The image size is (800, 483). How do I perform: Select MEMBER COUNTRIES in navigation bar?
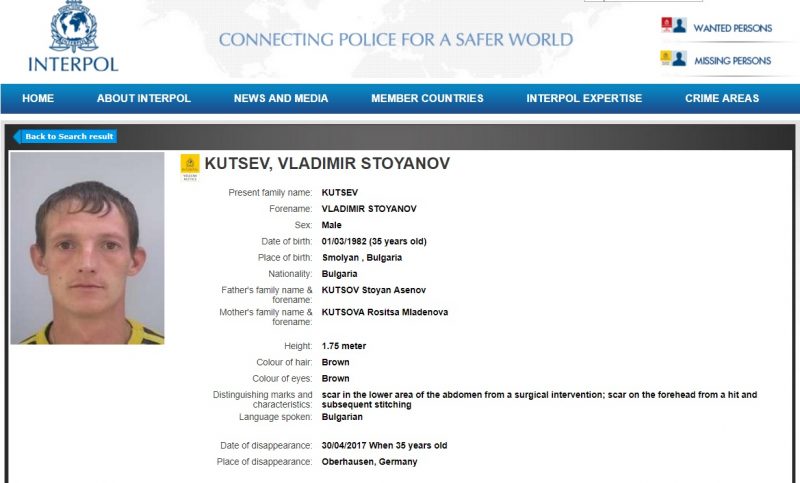click(427, 98)
